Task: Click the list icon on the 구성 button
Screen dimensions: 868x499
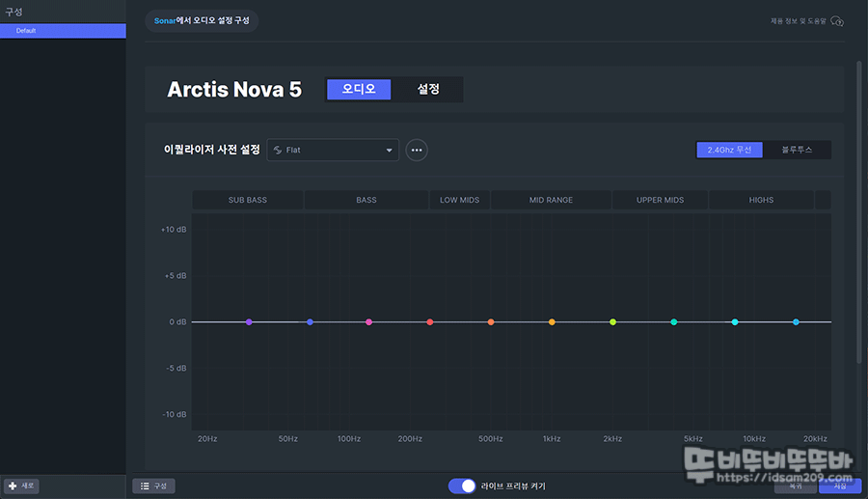Action: tap(145, 485)
